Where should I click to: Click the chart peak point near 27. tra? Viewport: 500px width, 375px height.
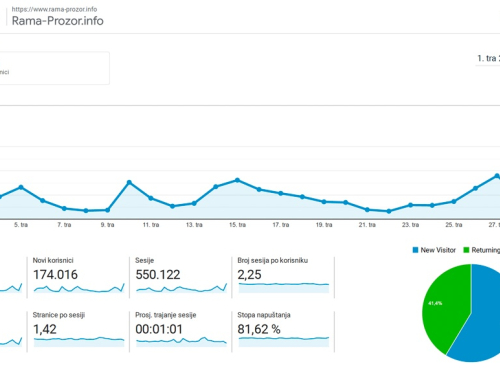point(497,176)
